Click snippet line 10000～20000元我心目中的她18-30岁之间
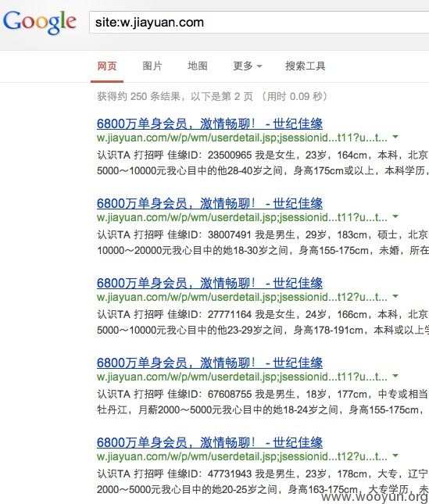429x504 pixels. pos(192,250)
